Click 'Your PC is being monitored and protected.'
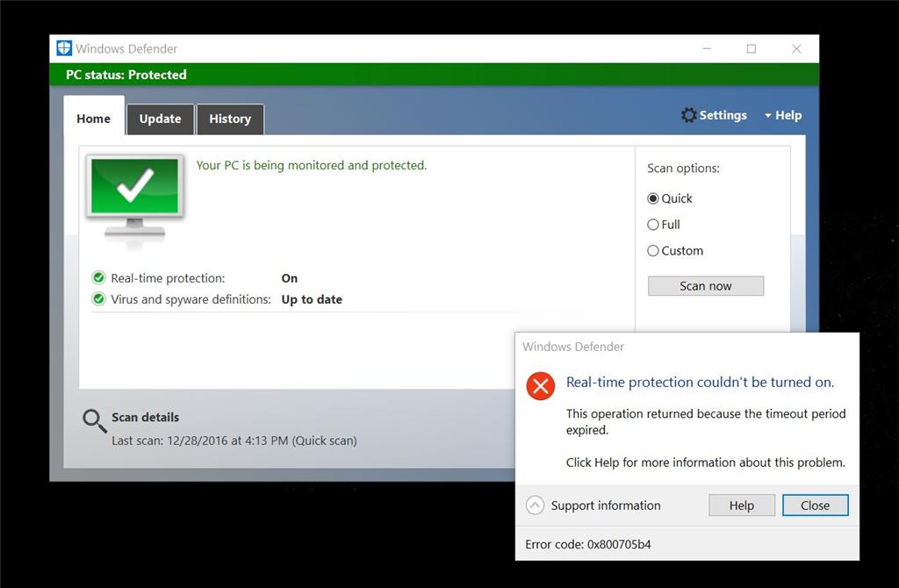This screenshot has width=899, height=588. (312, 166)
